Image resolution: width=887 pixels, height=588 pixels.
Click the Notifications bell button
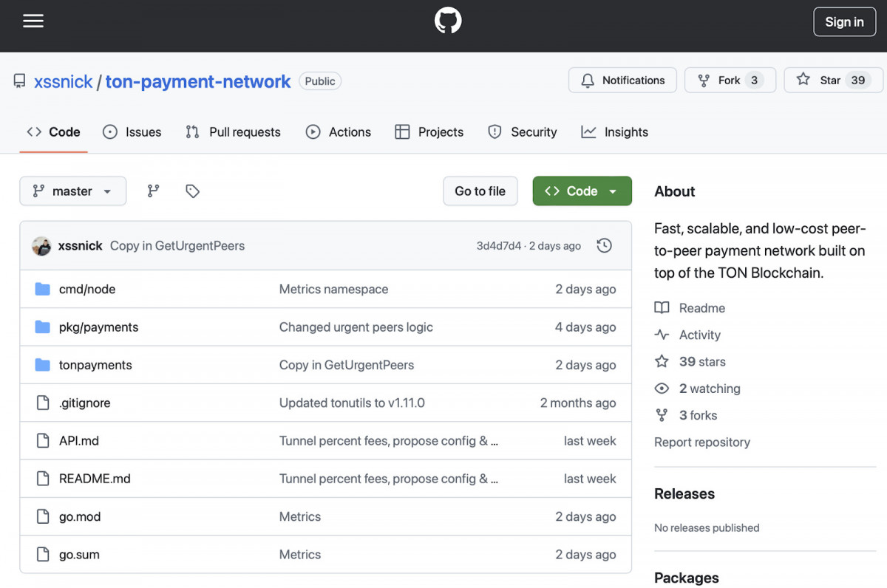click(x=622, y=81)
